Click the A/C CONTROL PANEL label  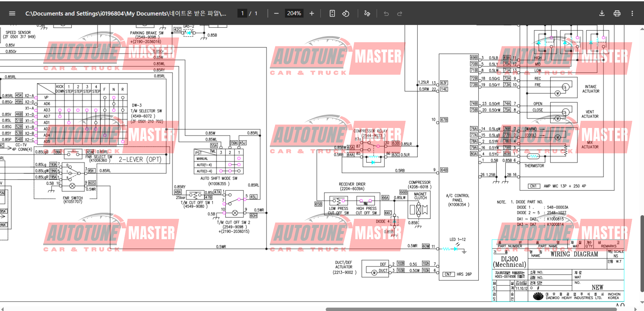pyautogui.click(x=458, y=200)
